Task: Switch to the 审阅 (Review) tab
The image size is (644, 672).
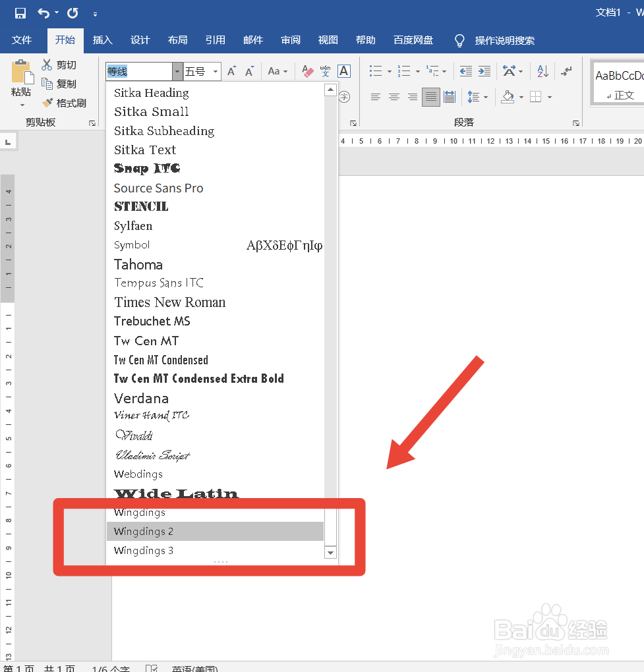Action: pyautogui.click(x=290, y=40)
